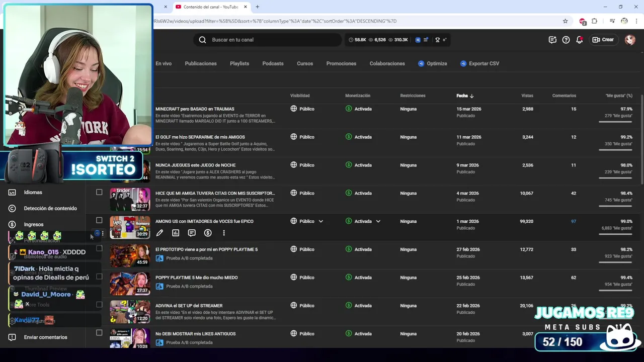The width and height of the screenshot is (644, 362).
Task: Click the pencil edit icon for AMONG US
Action: click(159, 233)
